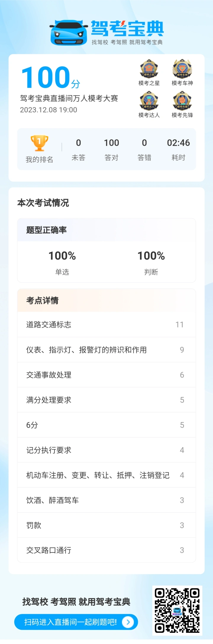Tap the arrow icon in 扫码进入直播间 button
The width and height of the screenshot is (213, 644).
[x=128, y=622]
